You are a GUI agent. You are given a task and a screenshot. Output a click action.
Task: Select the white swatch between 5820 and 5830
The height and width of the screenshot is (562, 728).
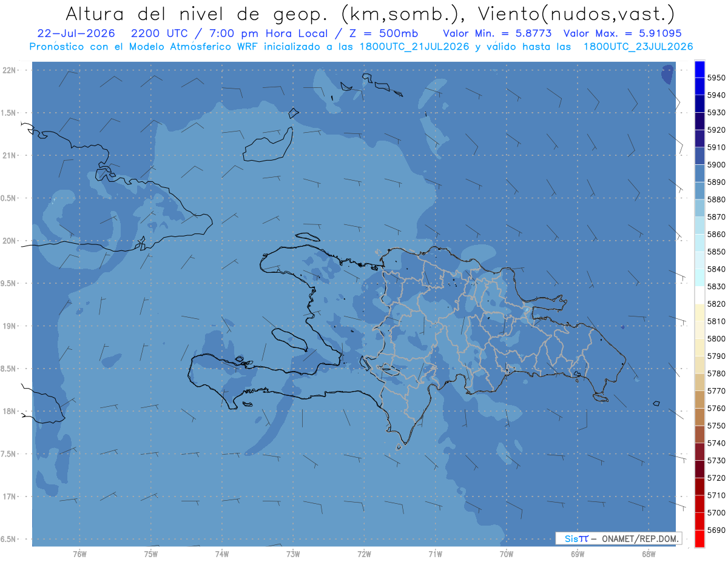point(699,295)
